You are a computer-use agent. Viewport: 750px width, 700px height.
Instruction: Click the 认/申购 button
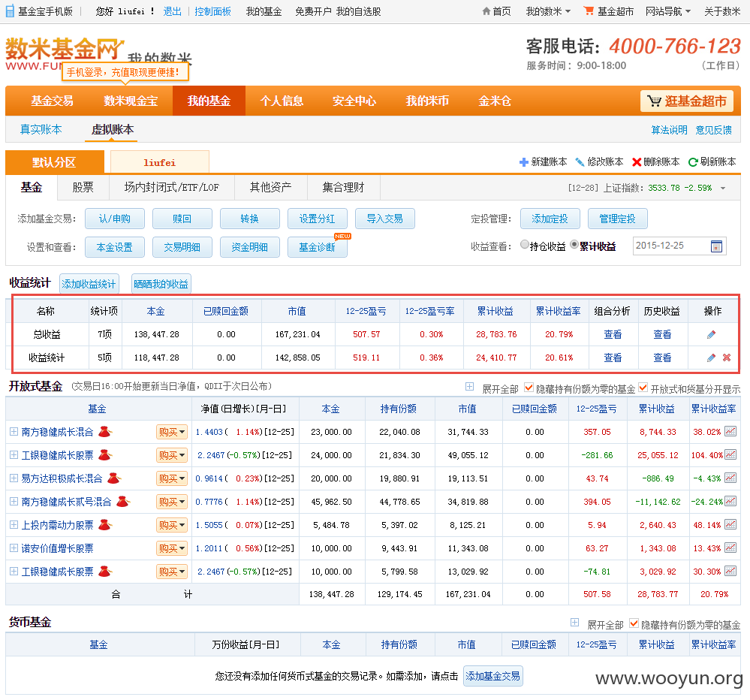coord(115,219)
